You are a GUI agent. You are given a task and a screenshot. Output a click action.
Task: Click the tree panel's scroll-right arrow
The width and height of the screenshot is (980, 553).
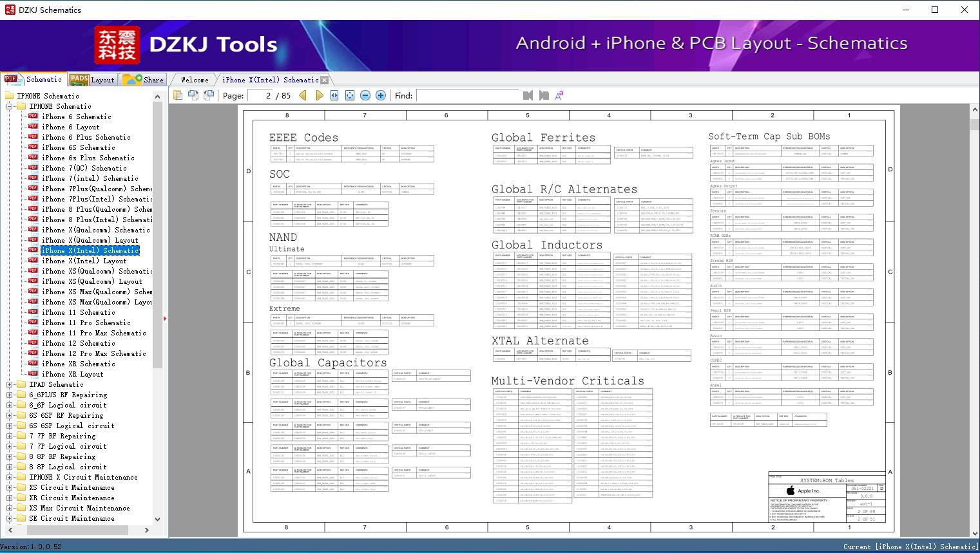147,530
